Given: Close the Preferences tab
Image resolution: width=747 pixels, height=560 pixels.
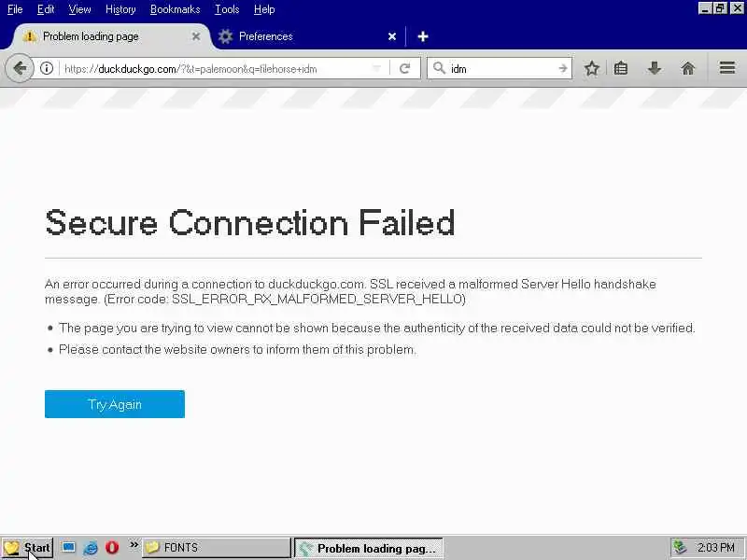Looking at the screenshot, I should [x=392, y=36].
